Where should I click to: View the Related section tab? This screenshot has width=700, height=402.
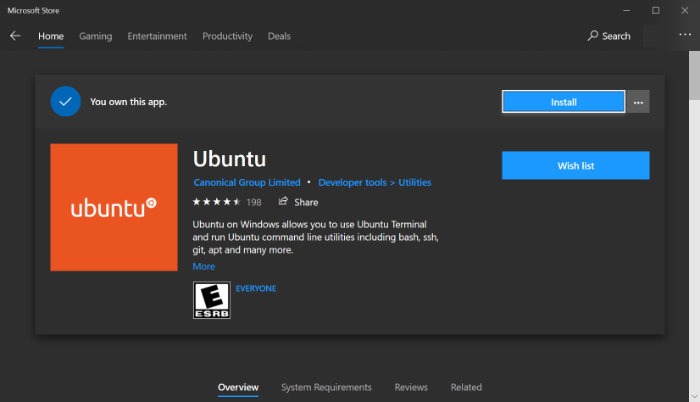coord(466,387)
